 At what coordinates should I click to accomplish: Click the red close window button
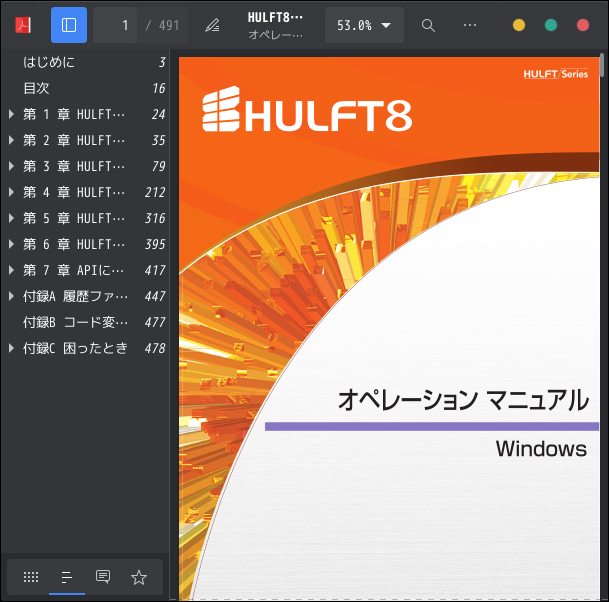tap(583, 25)
